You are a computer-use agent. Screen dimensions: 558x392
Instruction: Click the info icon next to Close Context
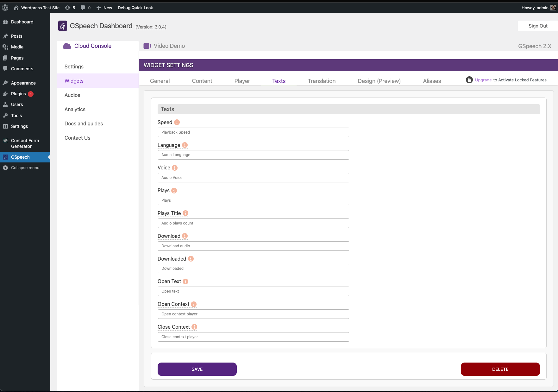[194, 327]
